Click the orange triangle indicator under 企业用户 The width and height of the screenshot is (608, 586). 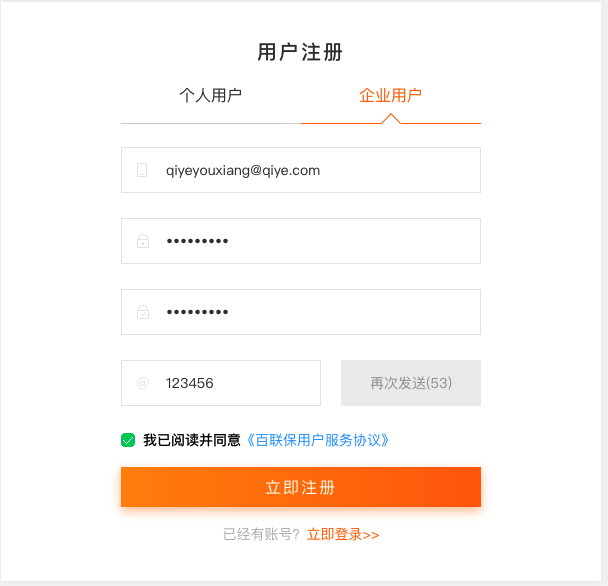coord(391,119)
